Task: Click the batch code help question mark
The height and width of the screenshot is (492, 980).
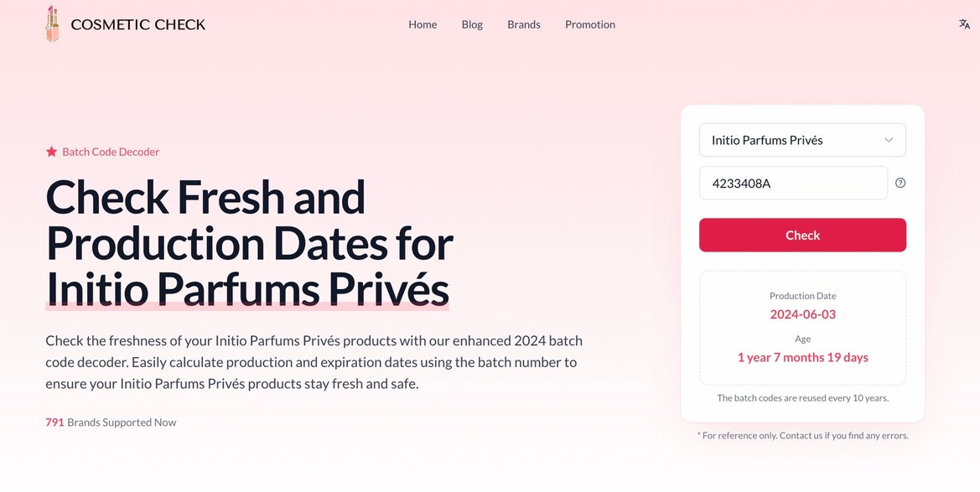Action: (x=900, y=183)
